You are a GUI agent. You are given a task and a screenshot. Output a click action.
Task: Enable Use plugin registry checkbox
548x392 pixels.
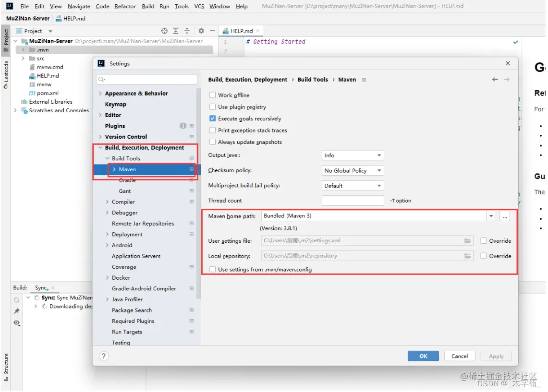(x=212, y=107)
